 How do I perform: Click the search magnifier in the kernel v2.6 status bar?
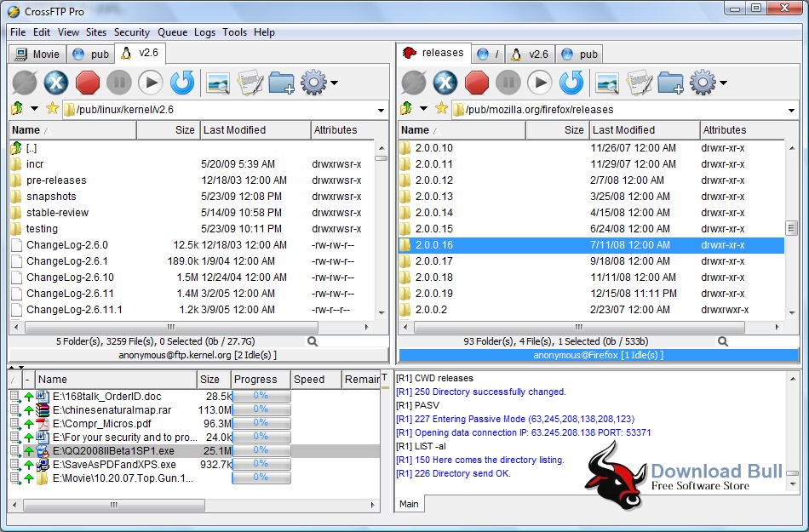[x=313, y=341]
